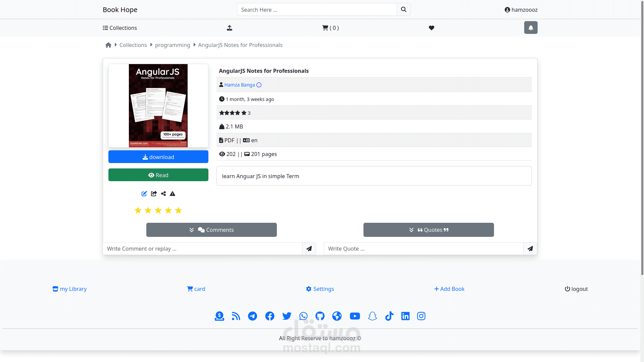Image resolution: width=644 pixels, height=362 pixels.
Task: Open favorites heart icon
Action: point(432,28)
